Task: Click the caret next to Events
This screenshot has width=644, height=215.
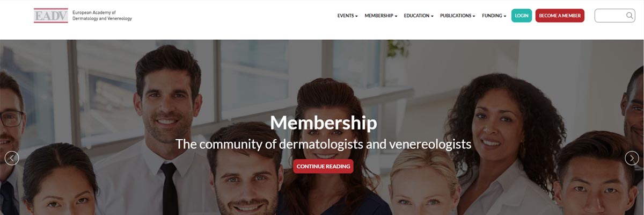Action: point(356,16)
